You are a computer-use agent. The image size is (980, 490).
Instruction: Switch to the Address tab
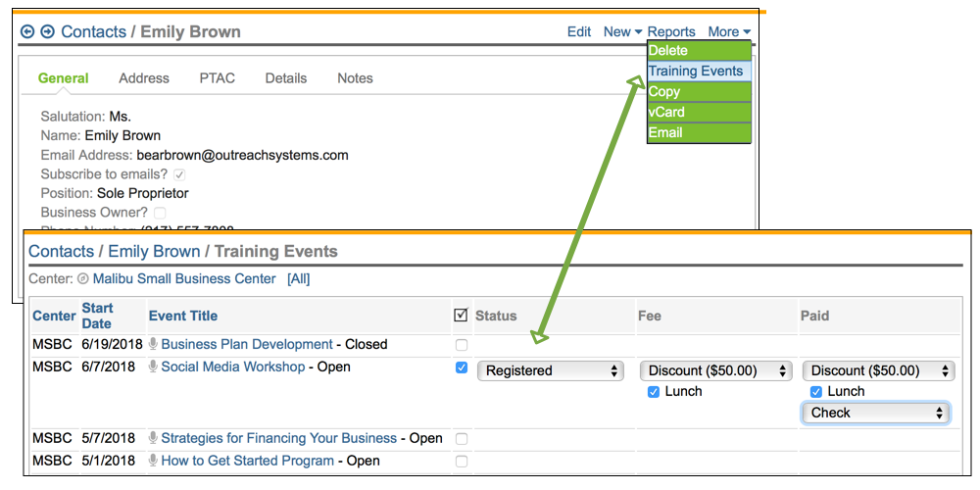pos(144,78)
